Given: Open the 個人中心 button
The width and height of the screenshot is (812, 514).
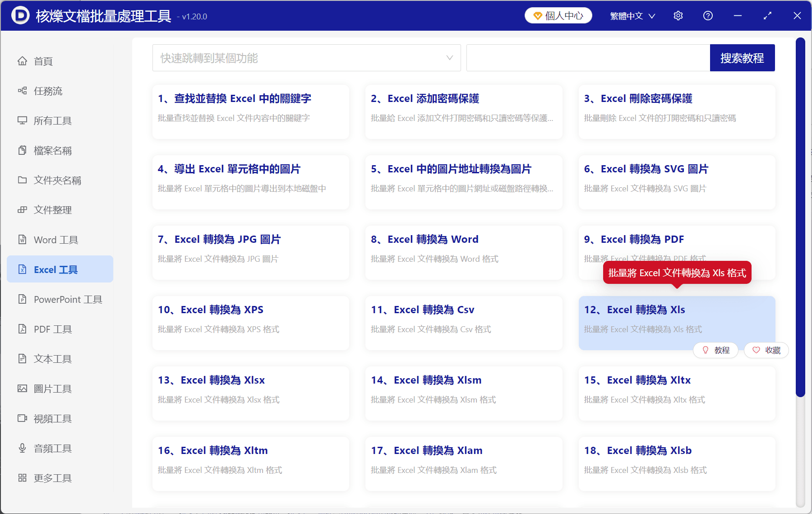Looking at the screenshot, I should [558, 16].
